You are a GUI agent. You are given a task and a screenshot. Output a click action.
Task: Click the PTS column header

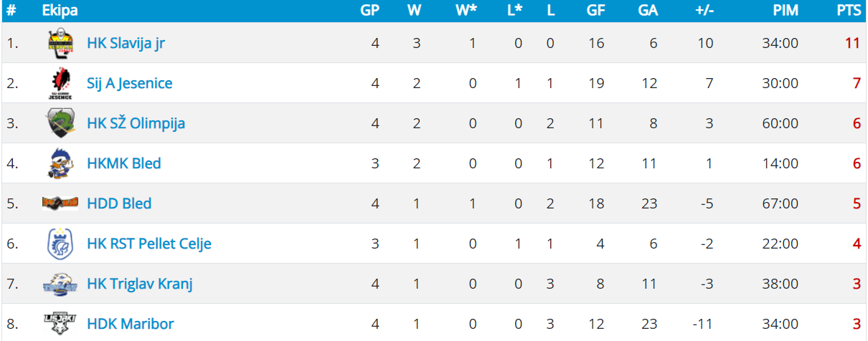click(848, 11)
